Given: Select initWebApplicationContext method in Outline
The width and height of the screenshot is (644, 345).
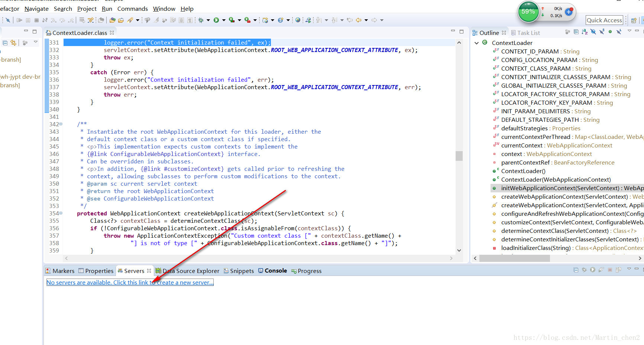Looking at the screenshot, I should (567, 188).
